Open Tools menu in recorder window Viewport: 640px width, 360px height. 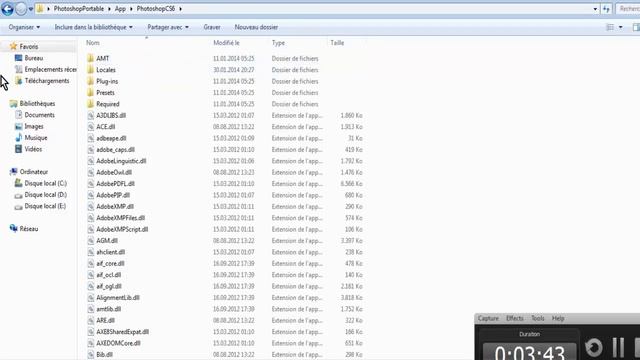[x=538, y=318]
